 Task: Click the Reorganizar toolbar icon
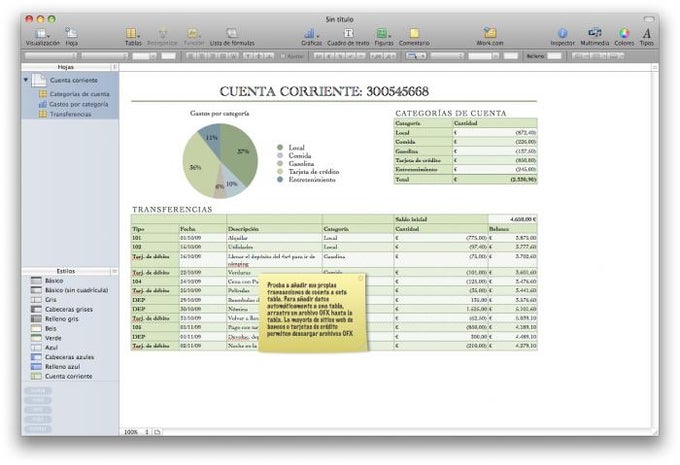click(x=163, y=33)
